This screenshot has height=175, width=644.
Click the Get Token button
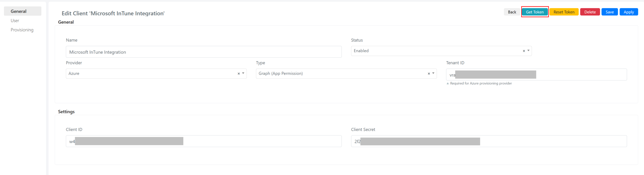[x=535, y=12]
